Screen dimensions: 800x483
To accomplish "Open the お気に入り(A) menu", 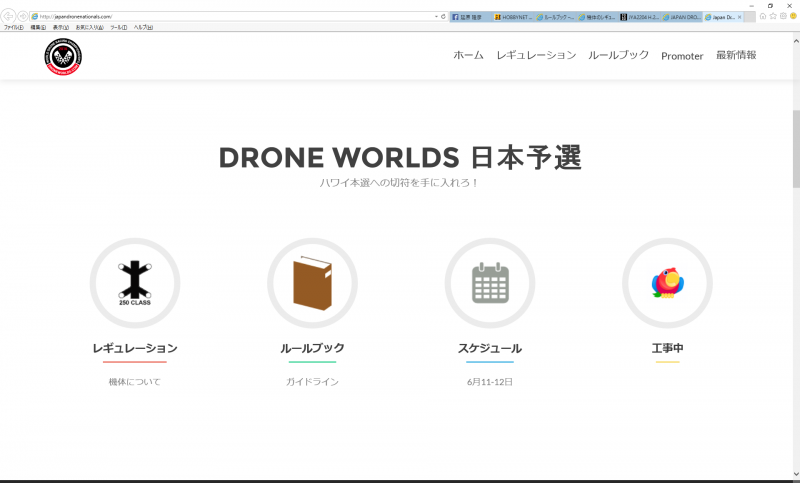I will pos(90,27).
